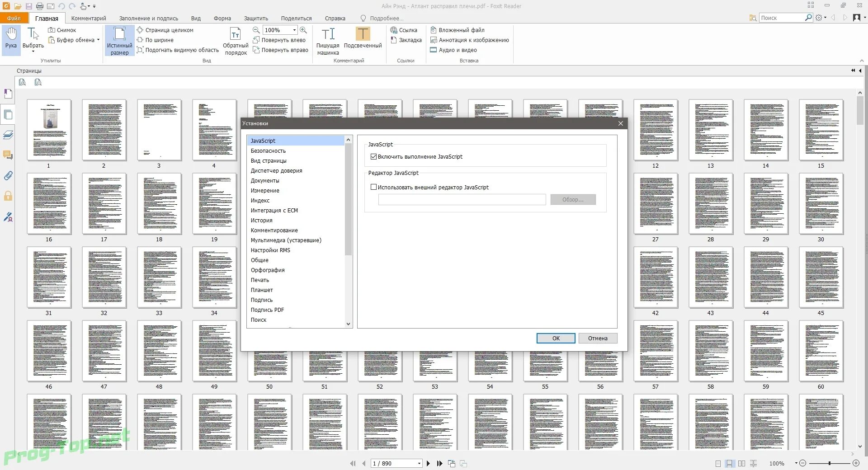Click the status bar zoom in plus
This screenshot has width=868, height=470.
tap(856, 463)
